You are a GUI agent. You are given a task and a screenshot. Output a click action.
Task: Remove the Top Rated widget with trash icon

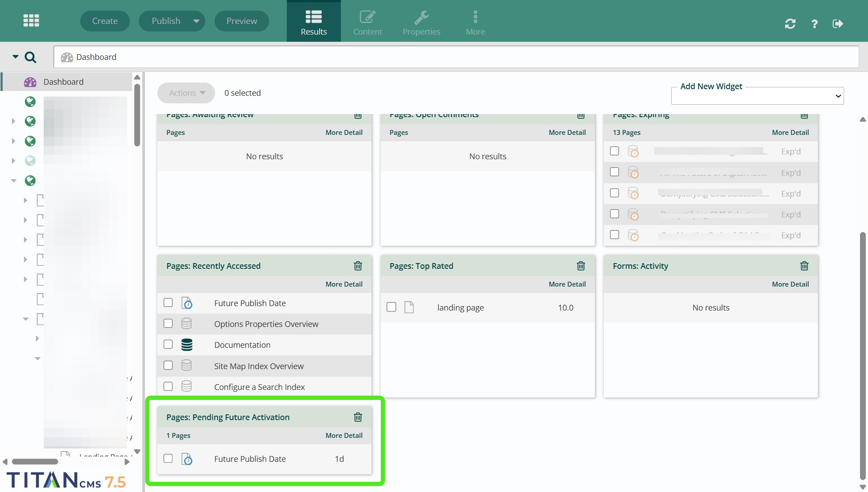(x=581, y=266)
